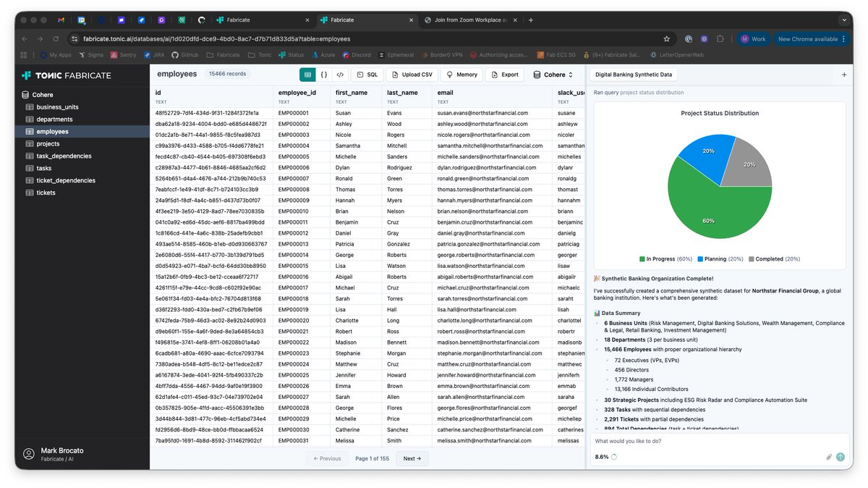This screenshot has width=868, height=488.
Task: Select the susan.evans@northstarfinancial.com email cell
Action: (493, 113)
